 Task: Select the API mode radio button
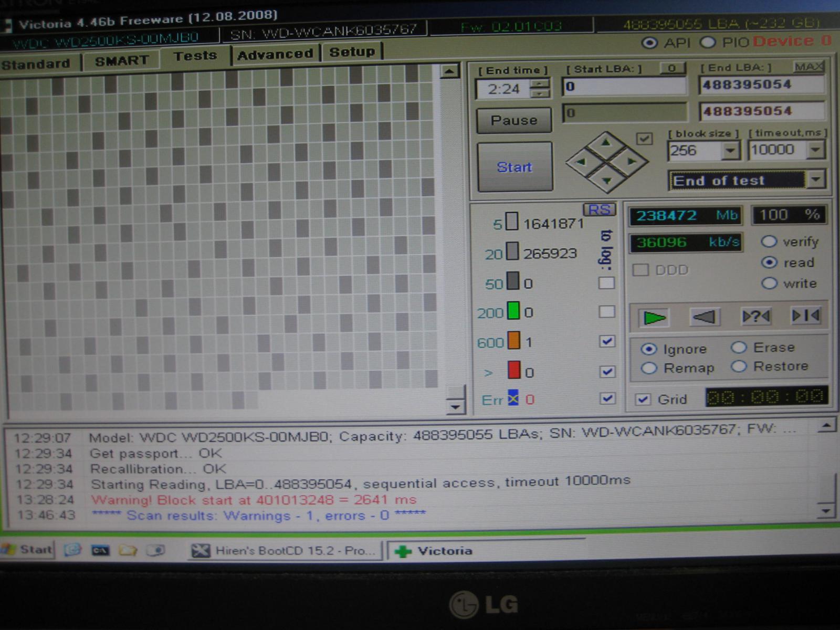[x=649, y=43]
